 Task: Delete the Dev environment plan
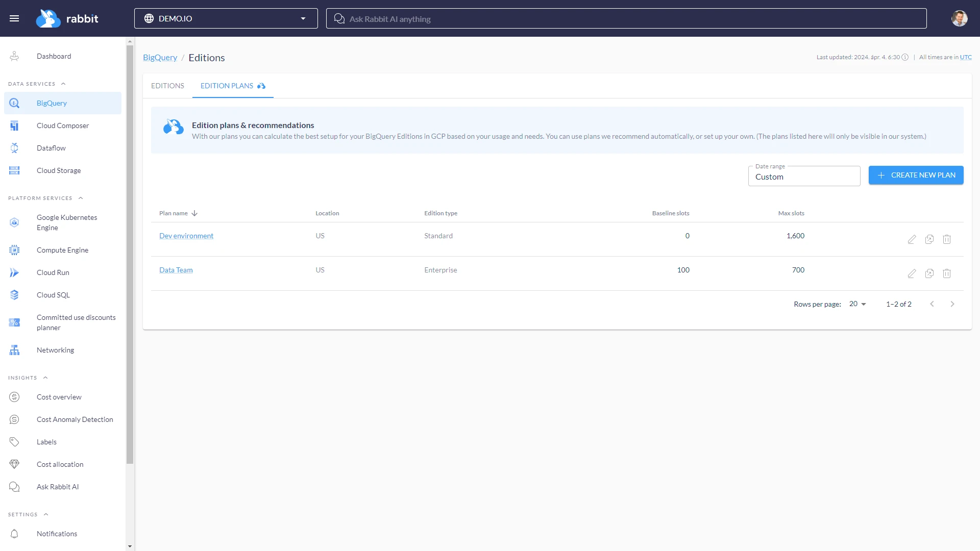point(947,239)
